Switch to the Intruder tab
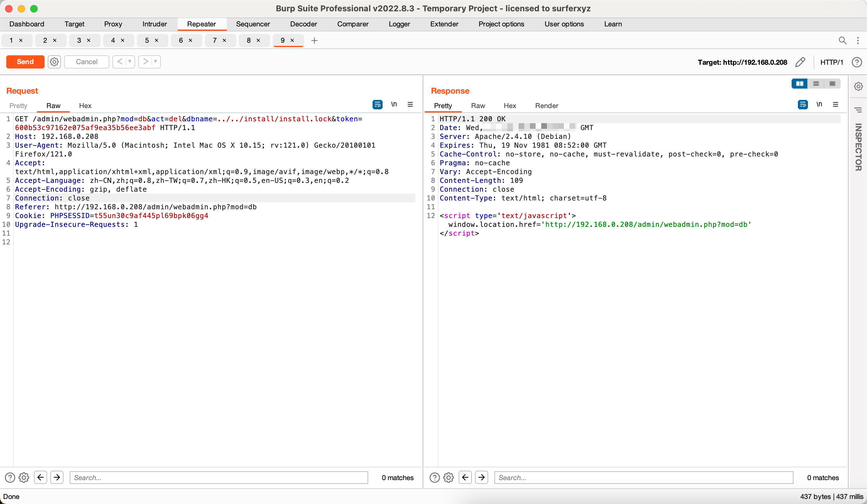867x504 pixels. coord(155,24)
